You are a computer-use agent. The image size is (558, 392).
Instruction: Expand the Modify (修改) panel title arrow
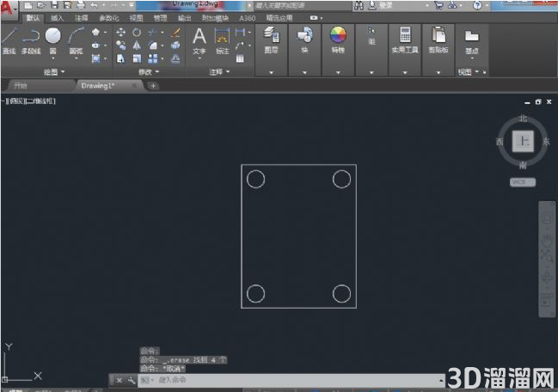point(157,72)
